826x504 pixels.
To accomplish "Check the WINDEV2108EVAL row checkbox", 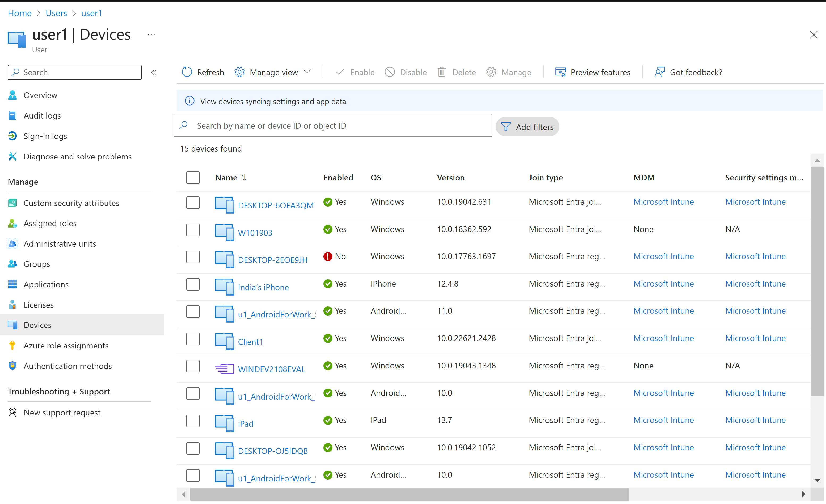I will tap(193, 366).
